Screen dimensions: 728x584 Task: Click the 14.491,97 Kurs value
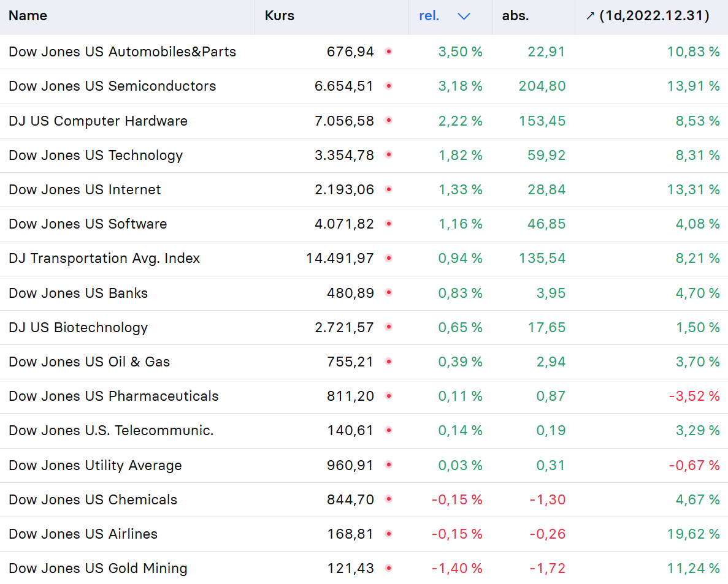tap(340, 259)
